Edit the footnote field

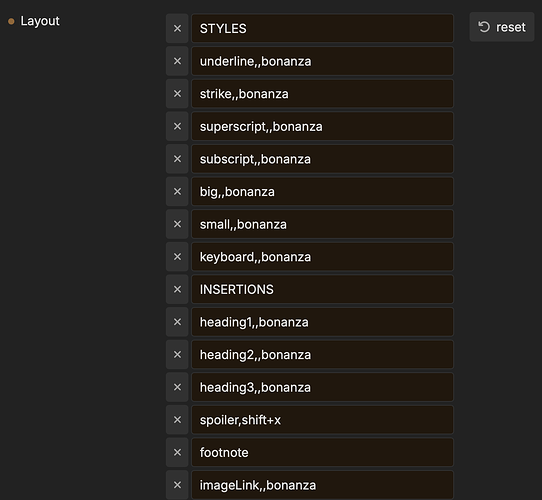pyautogui.click(x=323, y=452)
